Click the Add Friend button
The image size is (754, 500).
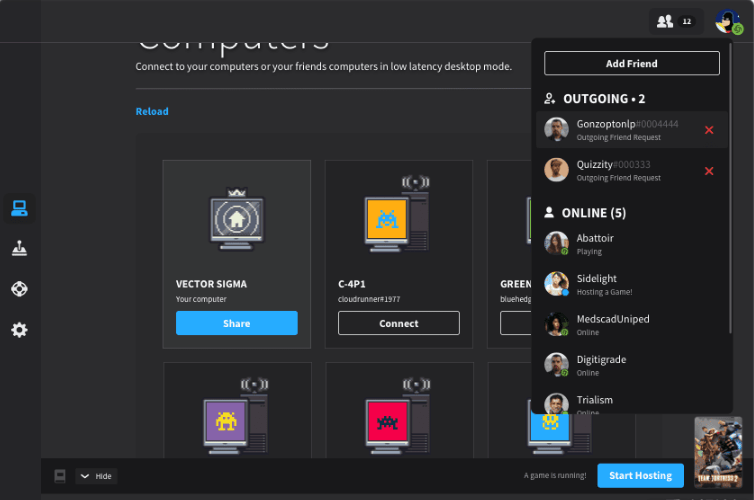[631, 64]
